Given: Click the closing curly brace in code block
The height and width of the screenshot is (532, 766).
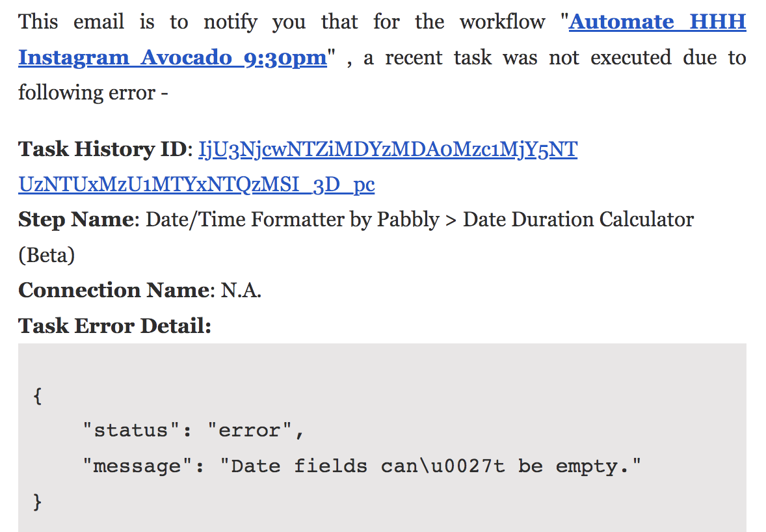Looking at the screenshot, I should tap(38, 501).
